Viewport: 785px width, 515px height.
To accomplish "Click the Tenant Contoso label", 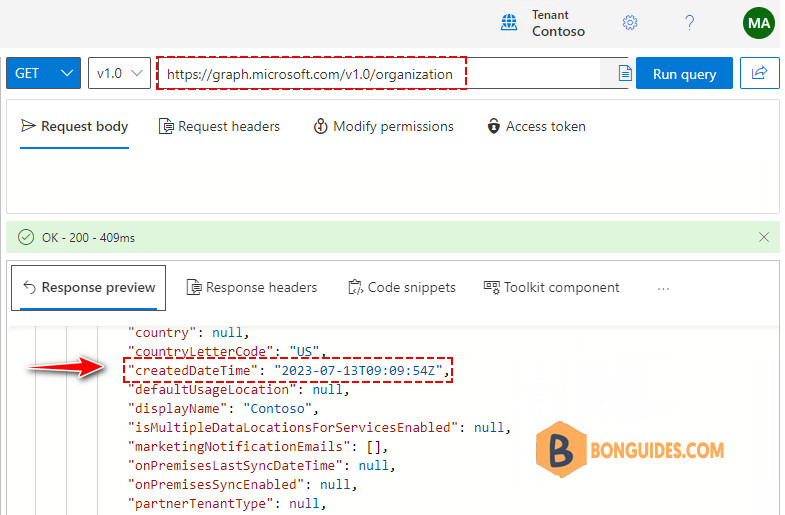I will pyautogui.click(x=558, y=23).
